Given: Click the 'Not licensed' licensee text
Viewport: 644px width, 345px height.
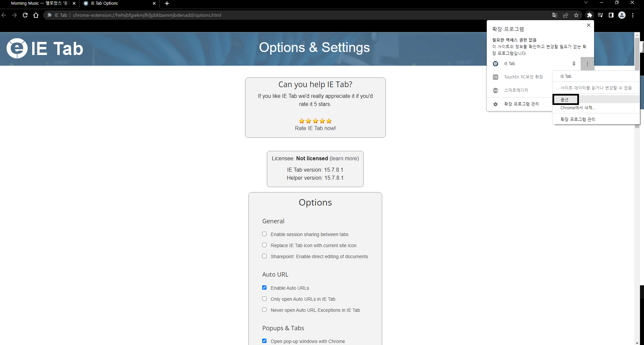Looking at the screenshot, I should [312, 159].
